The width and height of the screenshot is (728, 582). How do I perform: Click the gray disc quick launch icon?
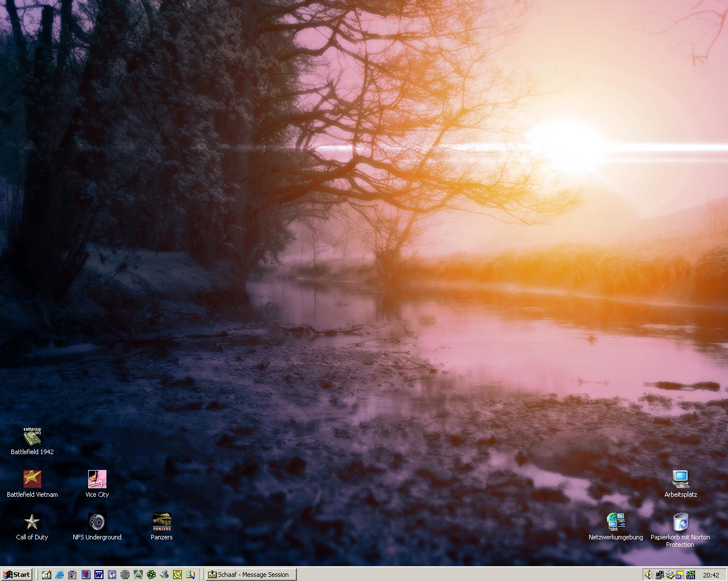125,575
